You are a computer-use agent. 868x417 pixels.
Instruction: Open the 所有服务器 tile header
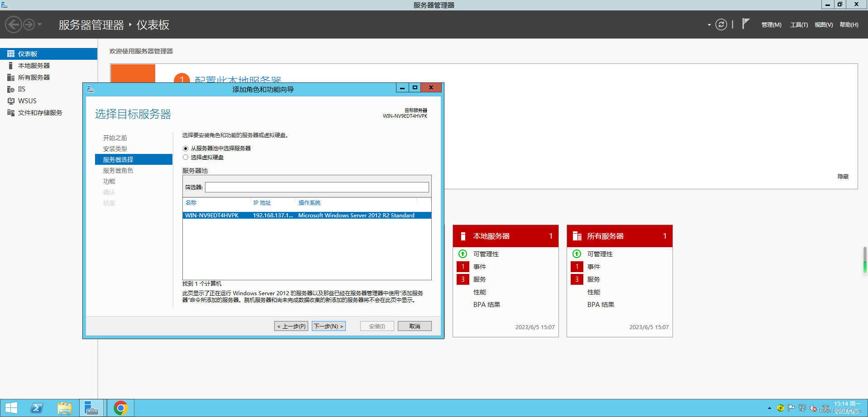[620, 236]
